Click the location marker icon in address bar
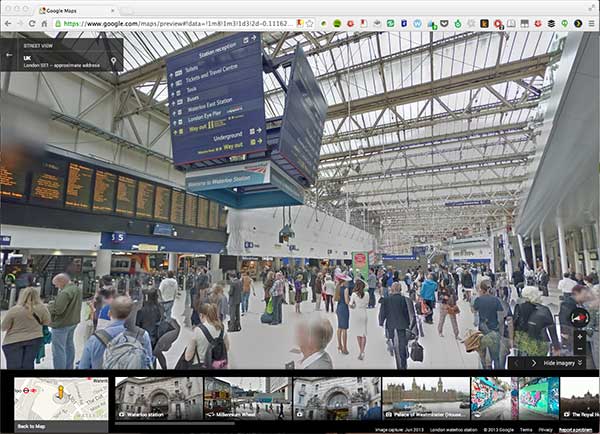This screenshot has height=434, width=600. [x=300, y=23]
